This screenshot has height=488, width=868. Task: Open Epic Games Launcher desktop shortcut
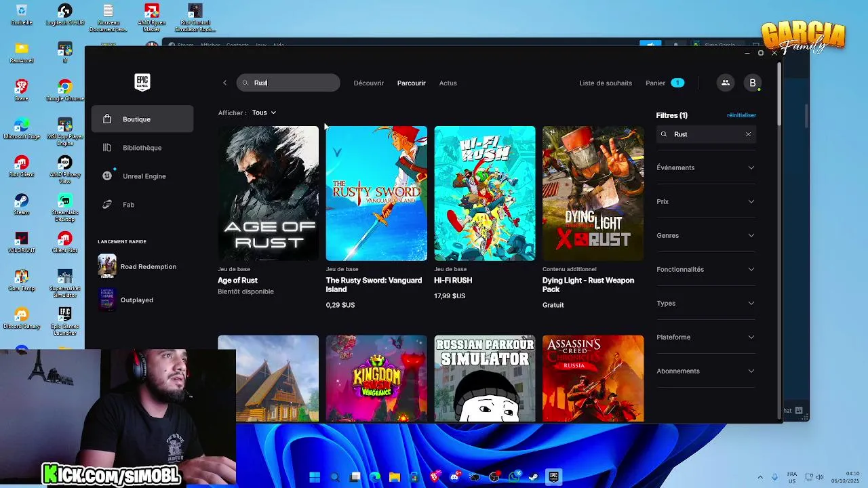click(x=65, y=321)
